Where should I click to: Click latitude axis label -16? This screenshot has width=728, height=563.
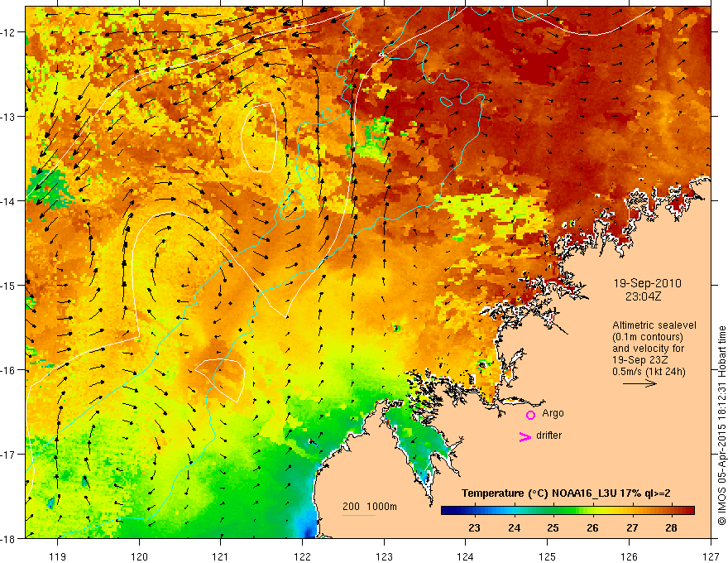click(x=8, y=370)
